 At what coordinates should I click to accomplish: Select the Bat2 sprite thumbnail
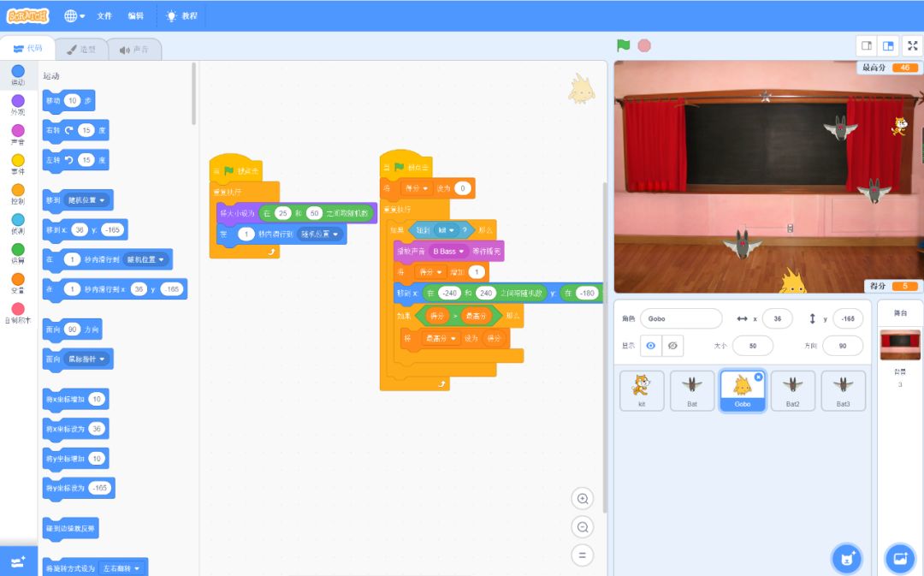tap(792, 390)
